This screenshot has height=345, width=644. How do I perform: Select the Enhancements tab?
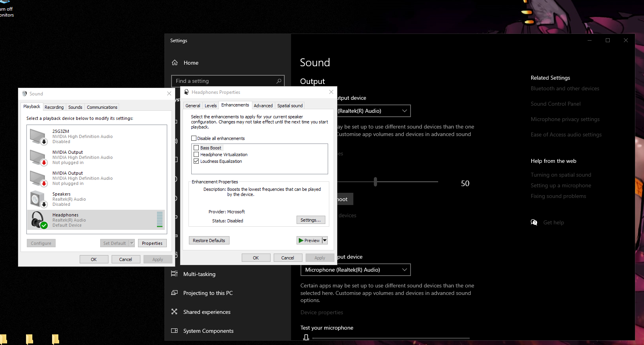click(x=235, y=105)
